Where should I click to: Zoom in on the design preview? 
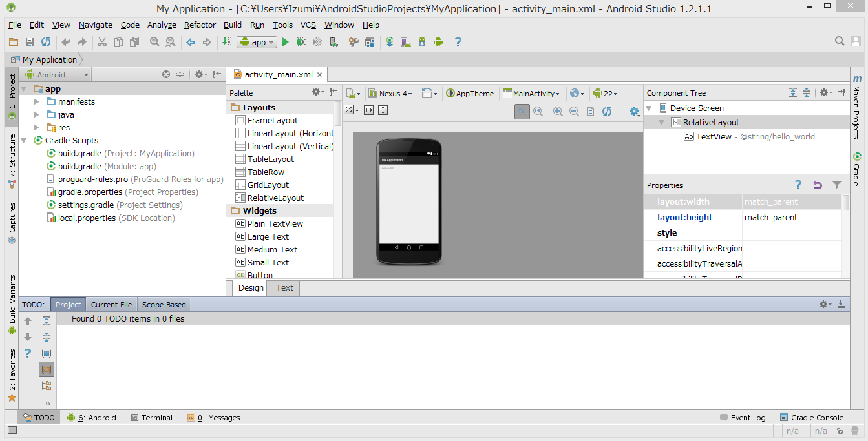tap(558, 112)
